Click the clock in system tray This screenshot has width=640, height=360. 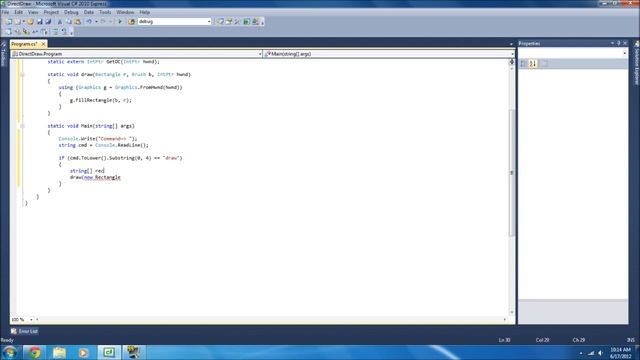coord(620,353)
